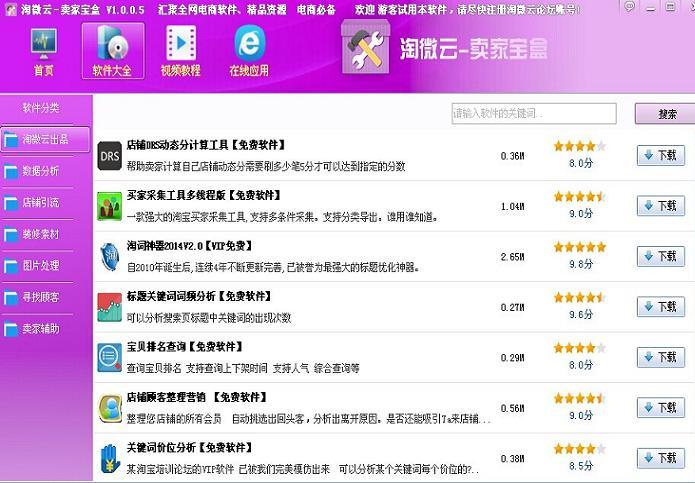
Task: Click the 8.5分 score text
Action: coord(581,466)
